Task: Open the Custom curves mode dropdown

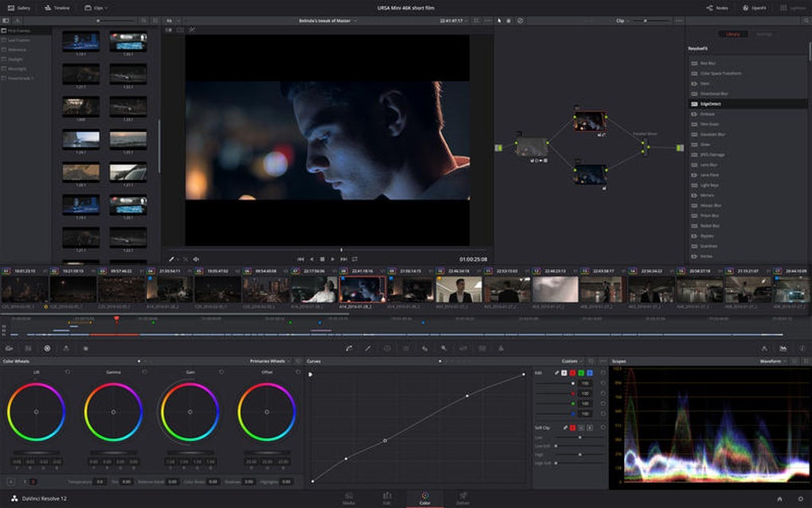Action: (x=570, y=361)
